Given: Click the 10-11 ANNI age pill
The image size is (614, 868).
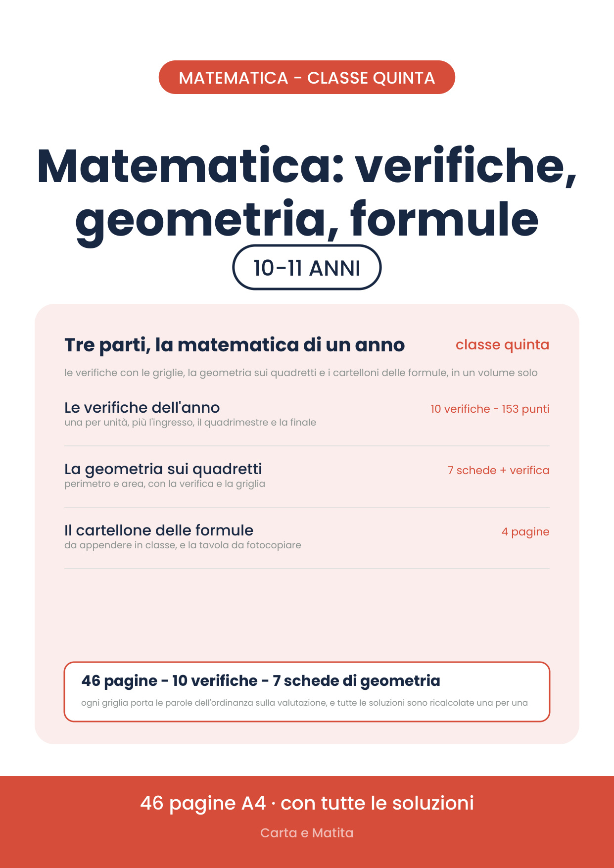Looking at the screenshot, I should click(307, 267).
